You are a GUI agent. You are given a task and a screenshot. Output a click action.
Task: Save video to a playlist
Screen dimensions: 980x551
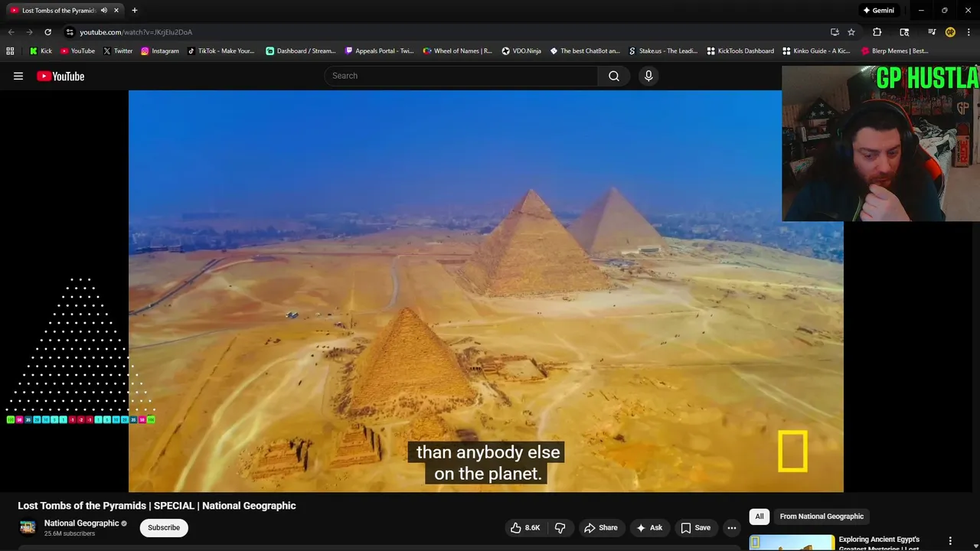click(x=695, y=527)
